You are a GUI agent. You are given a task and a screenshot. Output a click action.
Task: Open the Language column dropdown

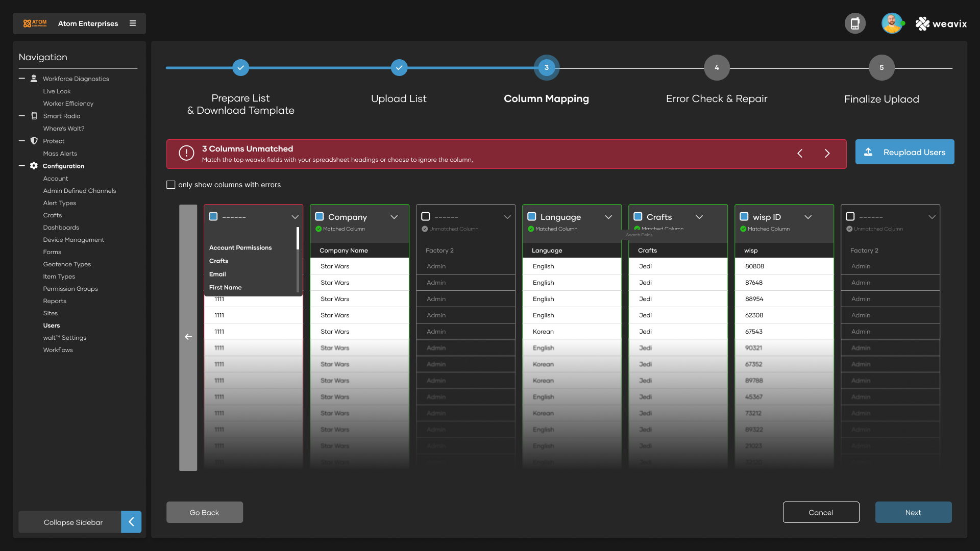point(608,217)
